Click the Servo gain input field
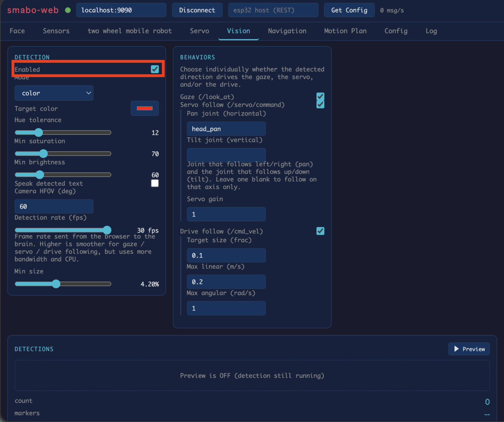 226,214
